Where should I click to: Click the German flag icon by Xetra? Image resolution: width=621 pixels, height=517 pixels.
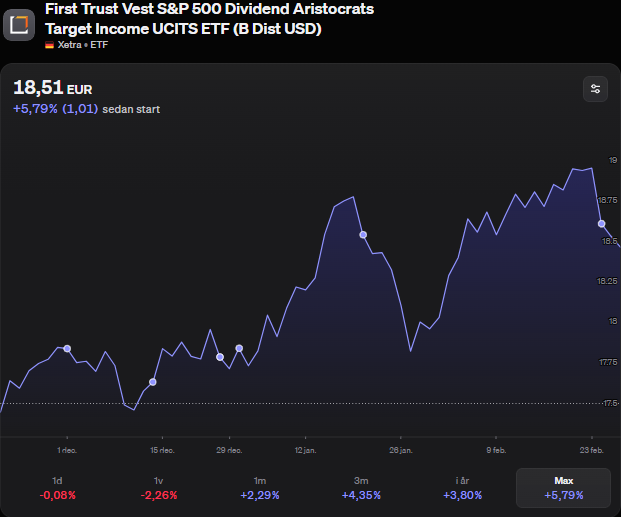pyautogui.click(x=50, y=45)
